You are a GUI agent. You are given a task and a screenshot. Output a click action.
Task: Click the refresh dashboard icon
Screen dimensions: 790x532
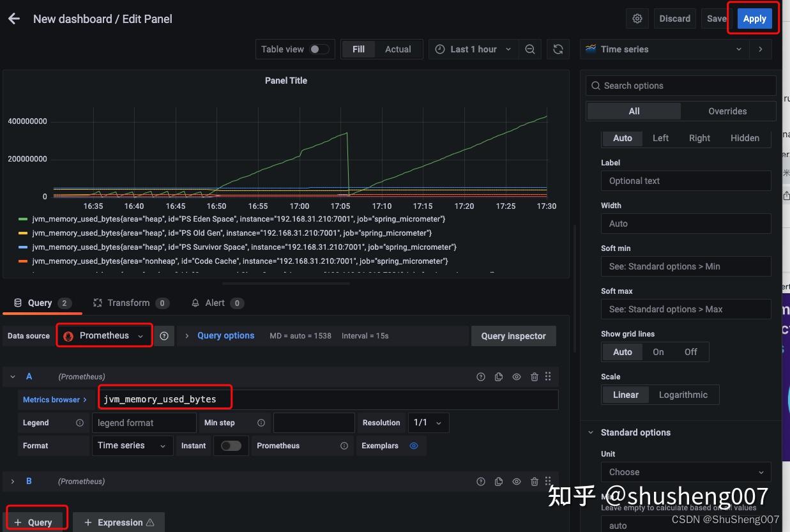558,49
